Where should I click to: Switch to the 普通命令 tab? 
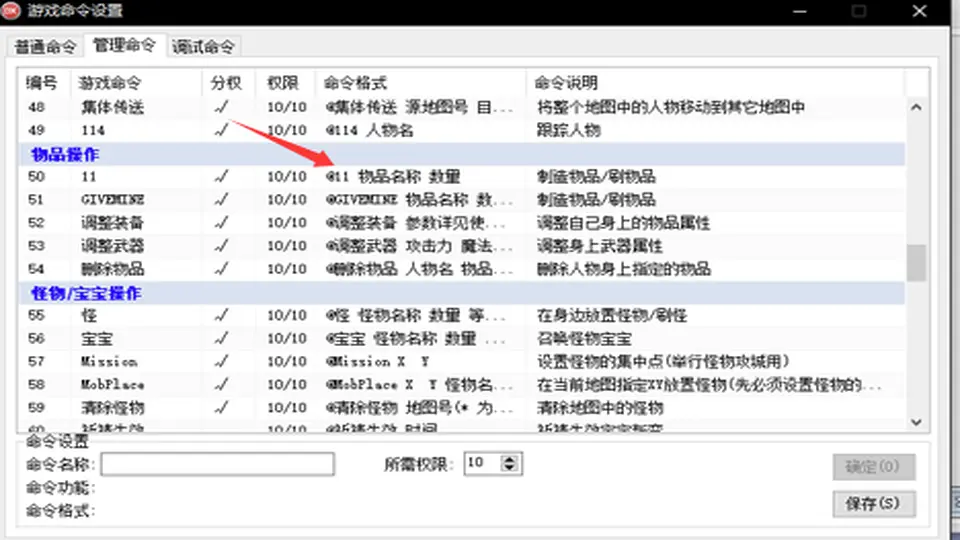click(45, 47)
